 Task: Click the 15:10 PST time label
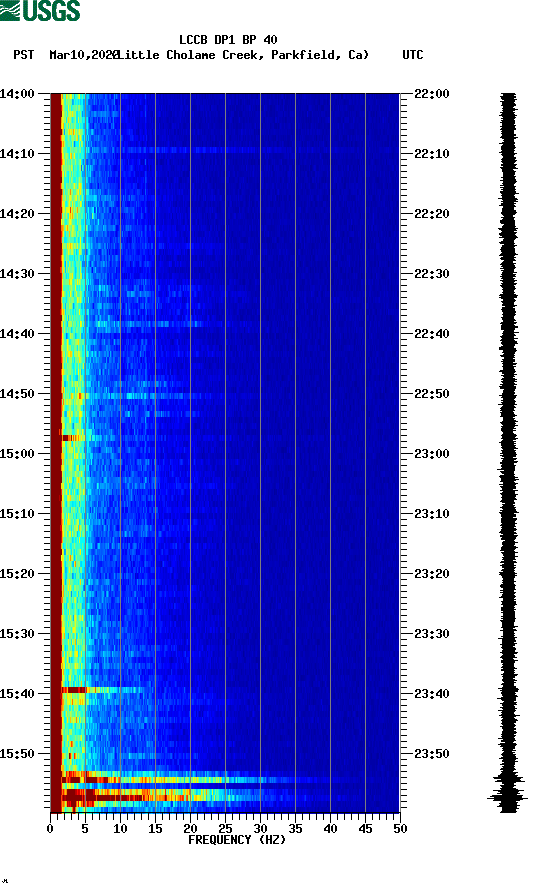(x=17, y=514)
